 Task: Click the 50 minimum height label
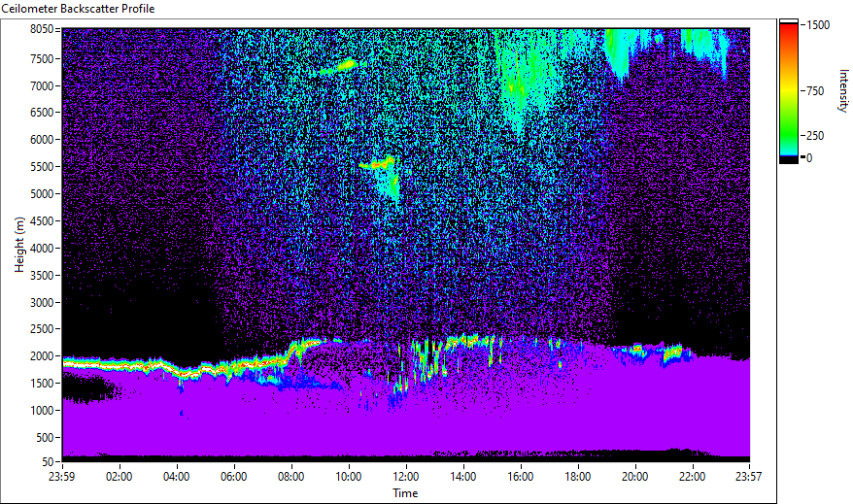point(48,462)
